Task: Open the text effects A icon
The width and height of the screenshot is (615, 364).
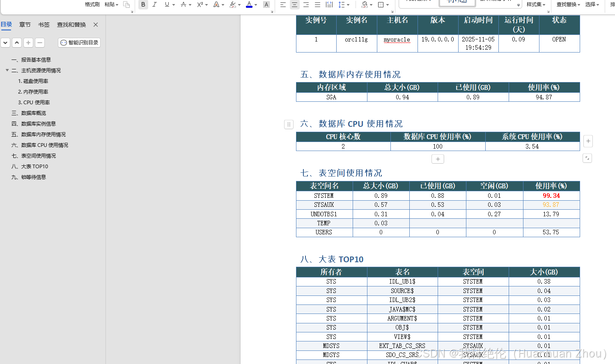Action: pyautogui.click(x=216, y=5)
